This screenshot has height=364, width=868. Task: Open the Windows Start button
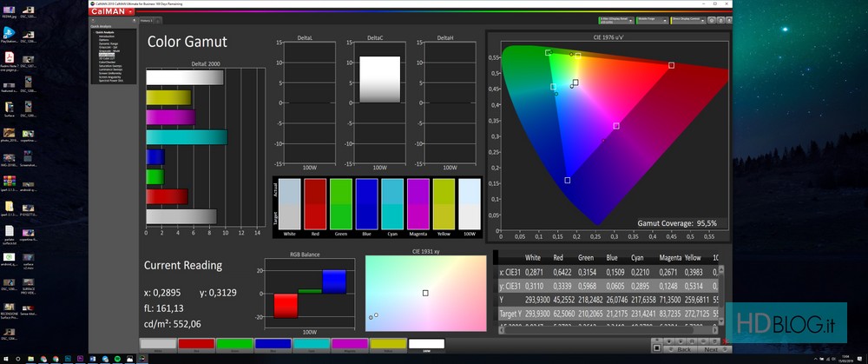[x=5, y=359]
